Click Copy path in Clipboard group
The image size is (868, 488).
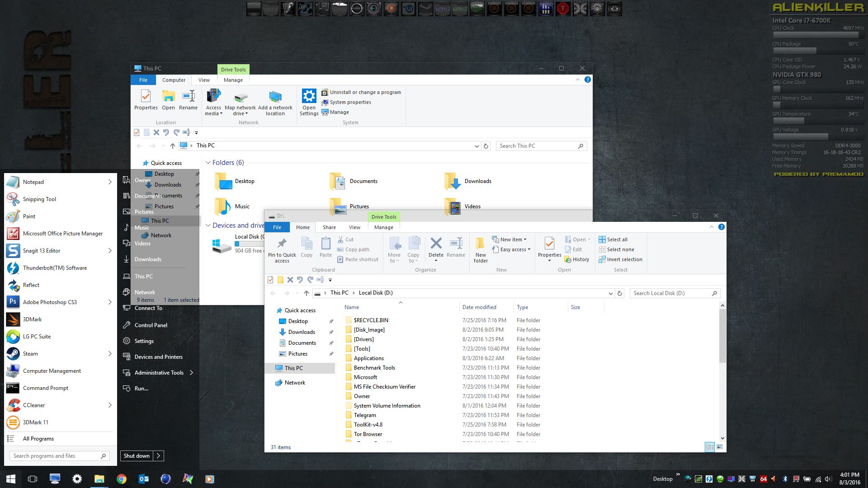pyautogui.click(x=353, y=249)
